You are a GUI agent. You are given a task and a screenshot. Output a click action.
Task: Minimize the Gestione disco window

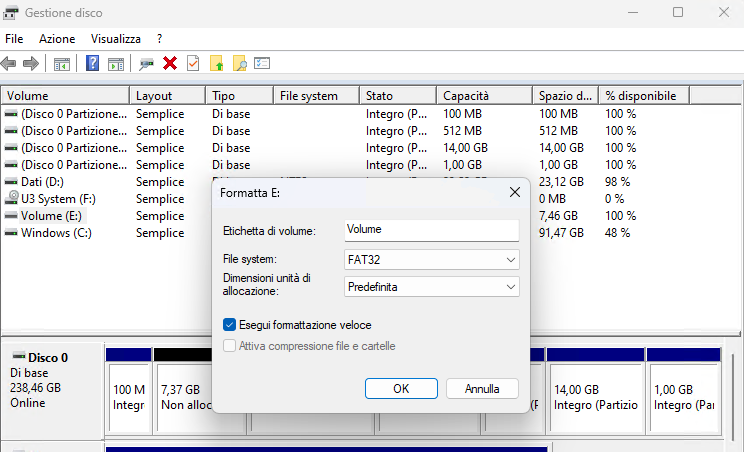click(633, 12)
